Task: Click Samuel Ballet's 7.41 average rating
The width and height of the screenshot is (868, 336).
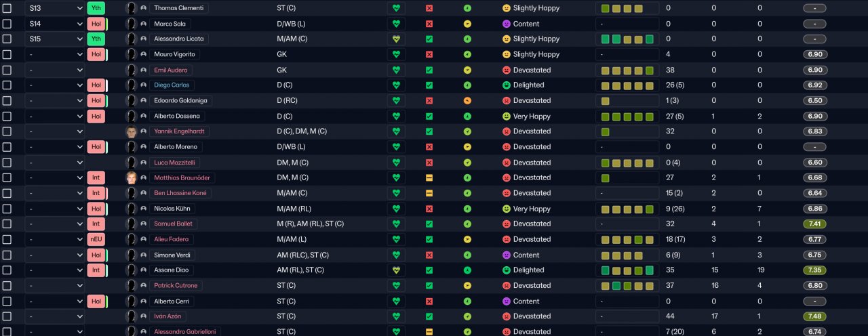Action: click(x=814, y=224)
